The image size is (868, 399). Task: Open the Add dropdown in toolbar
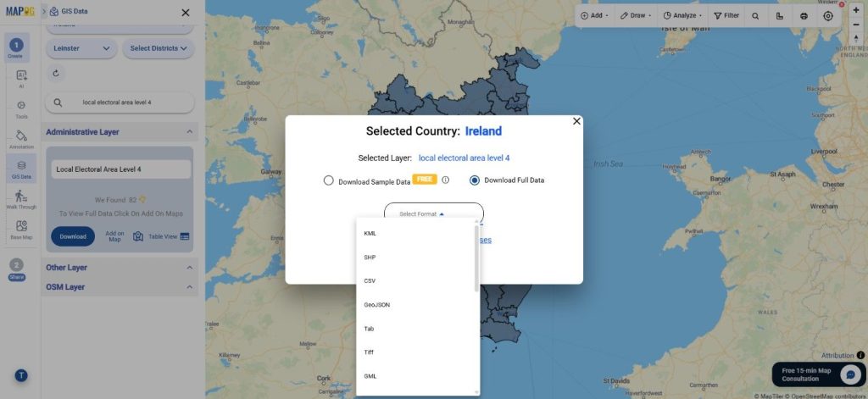[594, 15]
